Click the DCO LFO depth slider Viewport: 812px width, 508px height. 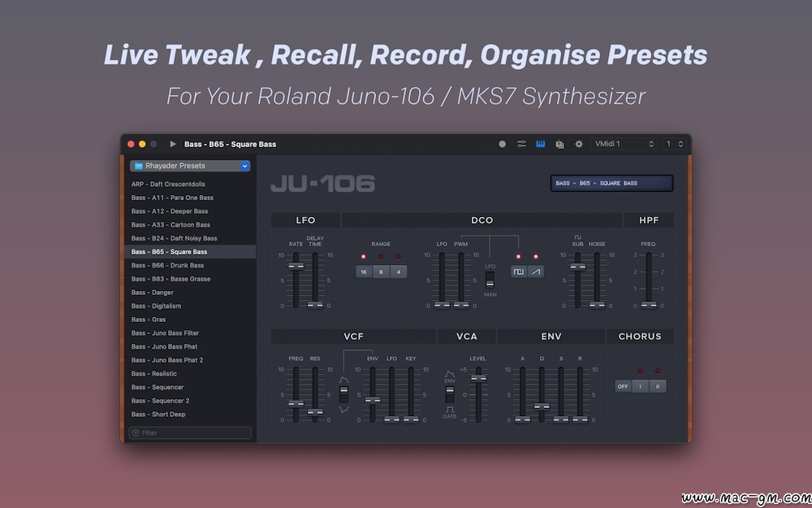[442, 305]
